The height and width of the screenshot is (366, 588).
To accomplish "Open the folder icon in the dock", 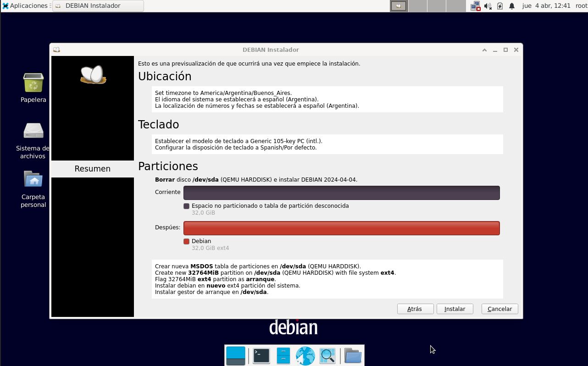I will coord(353,355).
